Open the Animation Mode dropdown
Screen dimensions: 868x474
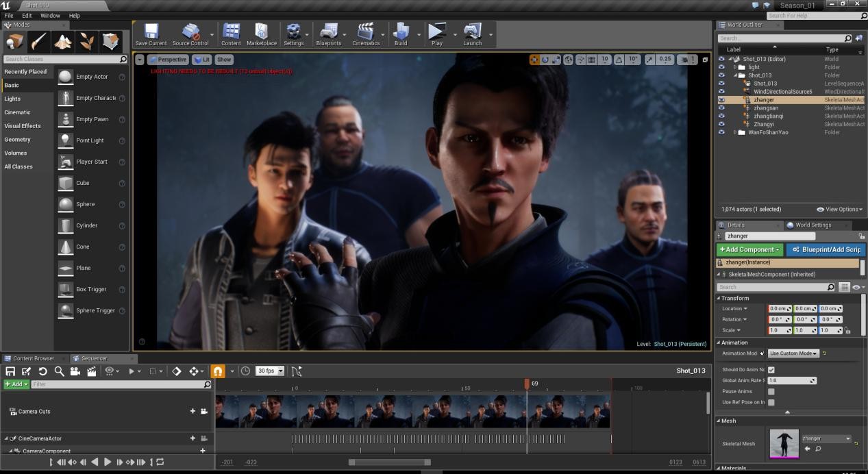[793, 353]
